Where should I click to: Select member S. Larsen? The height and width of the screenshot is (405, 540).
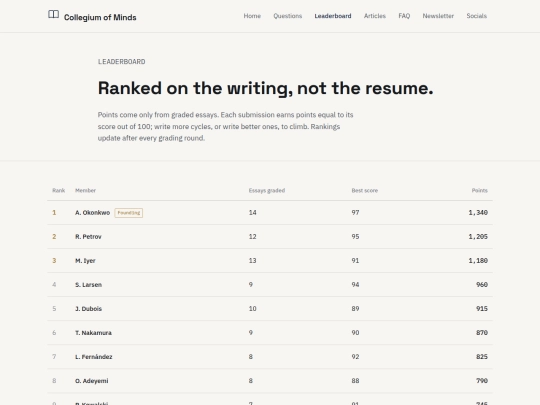(x=88, y=285)
